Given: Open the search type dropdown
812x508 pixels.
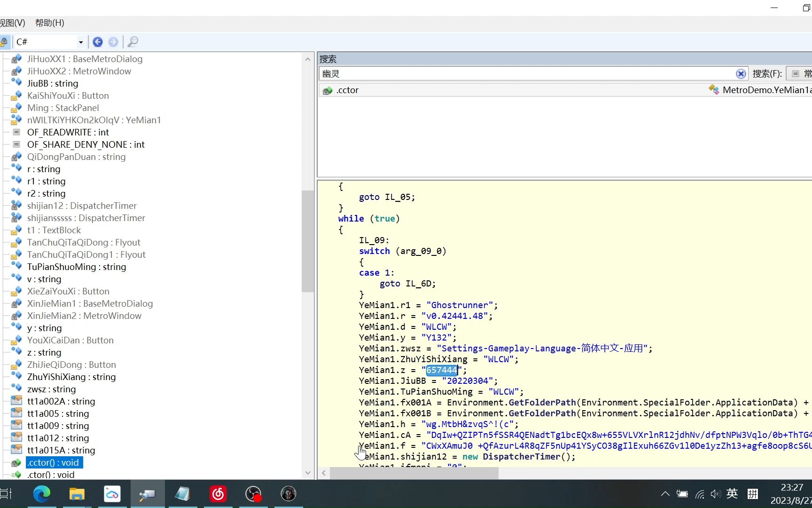Looking at the screenshot, I should (x=800, y=74).
